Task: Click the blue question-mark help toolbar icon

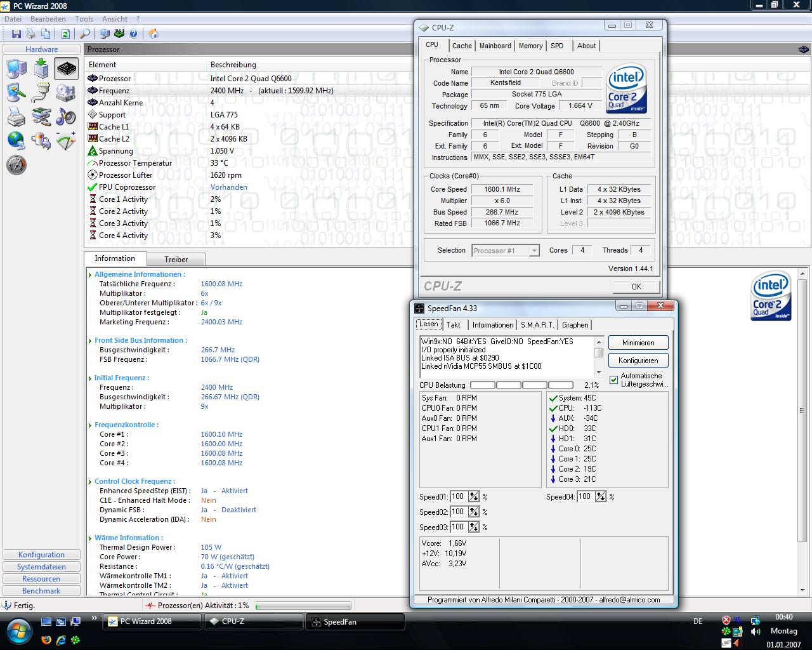Action: point(134,34)
